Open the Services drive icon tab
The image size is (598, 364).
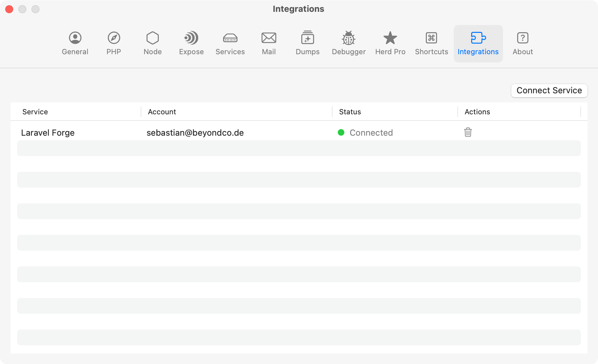point(230,43)
